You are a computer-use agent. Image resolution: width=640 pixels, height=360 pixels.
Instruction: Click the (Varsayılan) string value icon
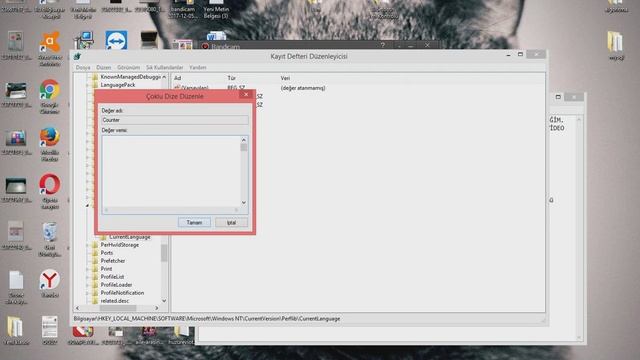point(177,88)
